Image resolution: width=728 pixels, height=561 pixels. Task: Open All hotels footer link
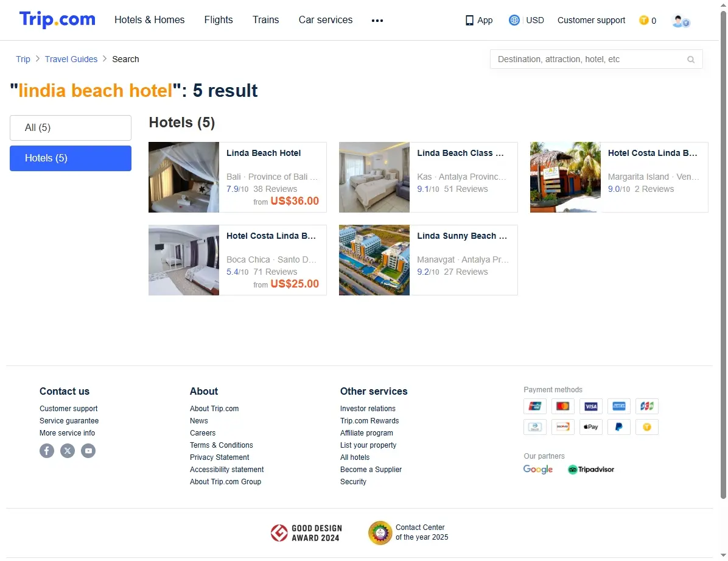355,457
